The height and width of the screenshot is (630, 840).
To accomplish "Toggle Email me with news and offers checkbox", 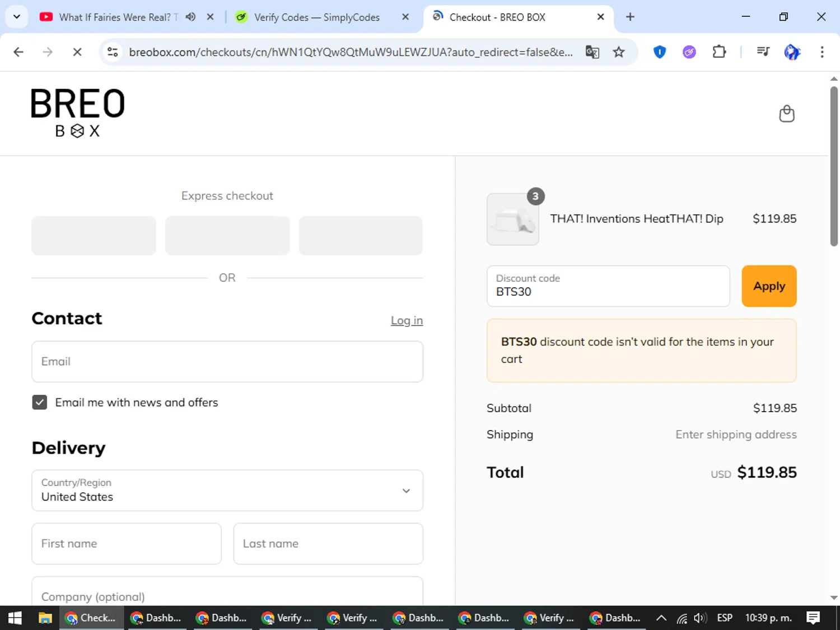I will (x=40, y=402).
